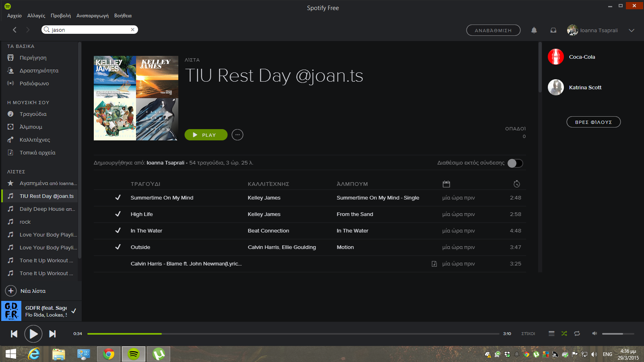The image size is (644, 362).
Task: Open Google Chrome from the taskbar
Action: [109, 354]
